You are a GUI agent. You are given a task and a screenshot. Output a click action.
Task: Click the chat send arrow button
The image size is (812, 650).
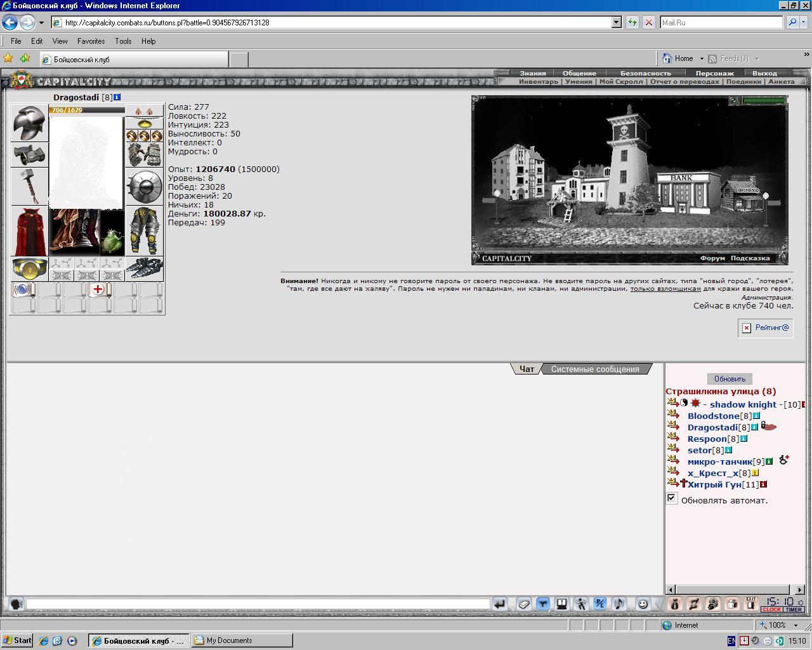[x=500, y=604]
